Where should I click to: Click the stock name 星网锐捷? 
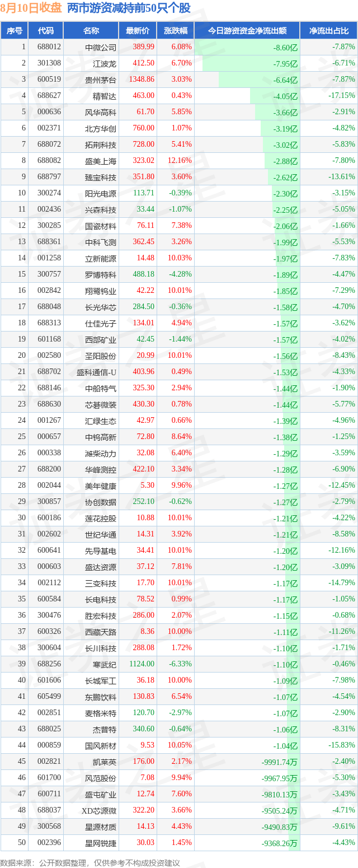101,843
